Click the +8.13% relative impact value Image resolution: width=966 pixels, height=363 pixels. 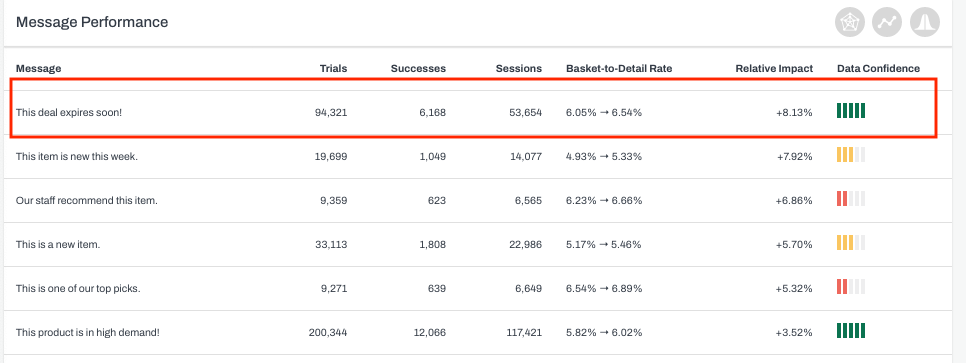click(x=794, y=113)
